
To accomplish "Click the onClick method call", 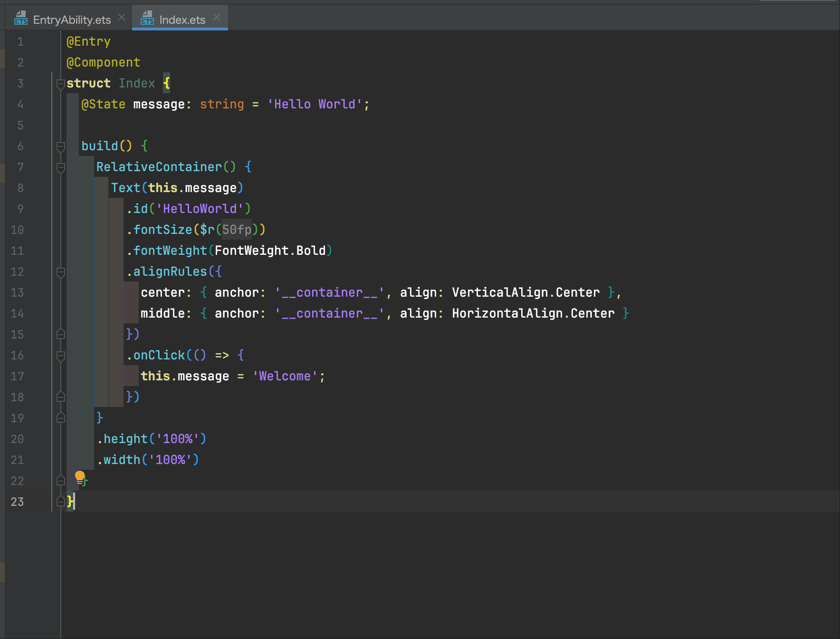I will (159, 355).
